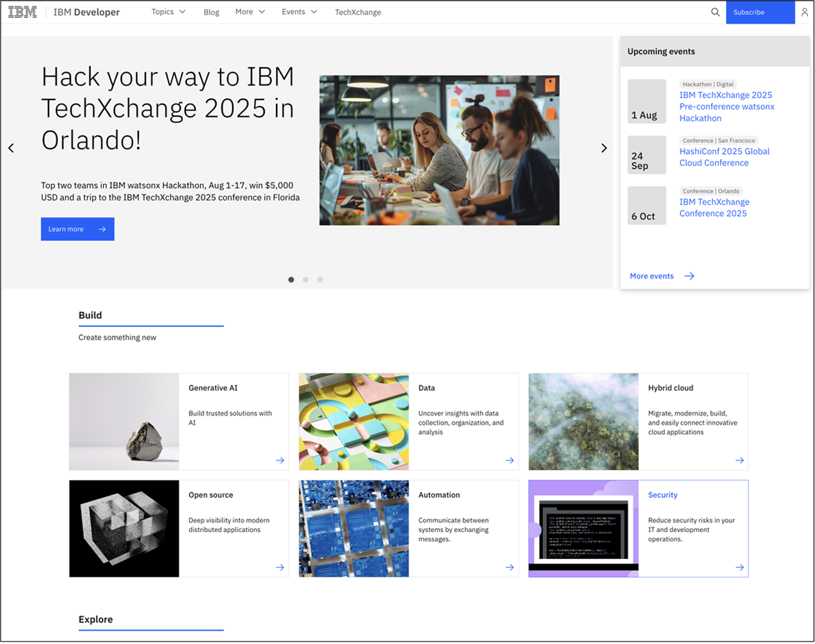Click the 1 Aug date tile

pos(647,101)
